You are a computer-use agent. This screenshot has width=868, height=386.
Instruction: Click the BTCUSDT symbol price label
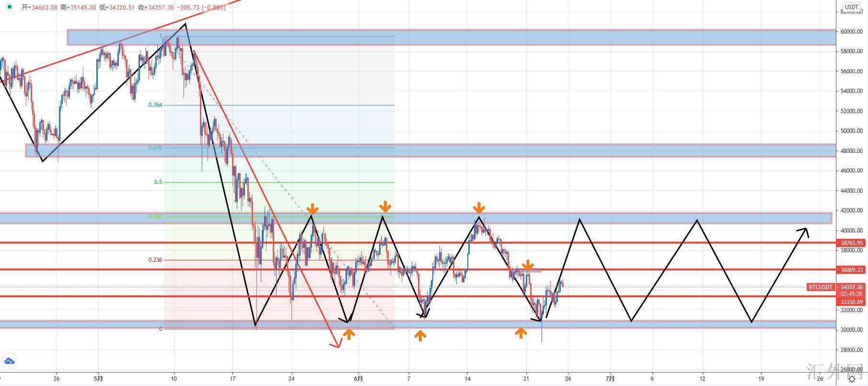click(x=821, y=287)
